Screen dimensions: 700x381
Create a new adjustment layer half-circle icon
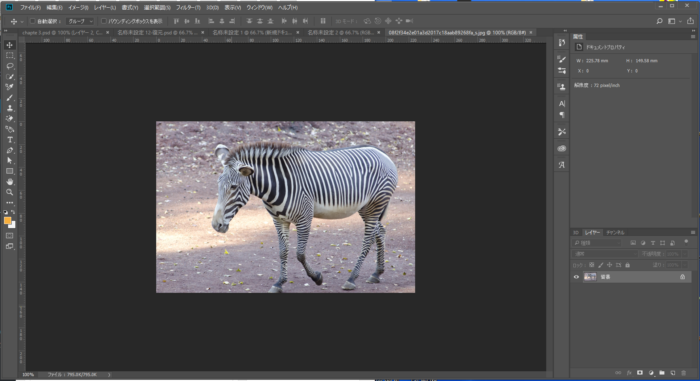pyautogui.click(x=651, y=373)
